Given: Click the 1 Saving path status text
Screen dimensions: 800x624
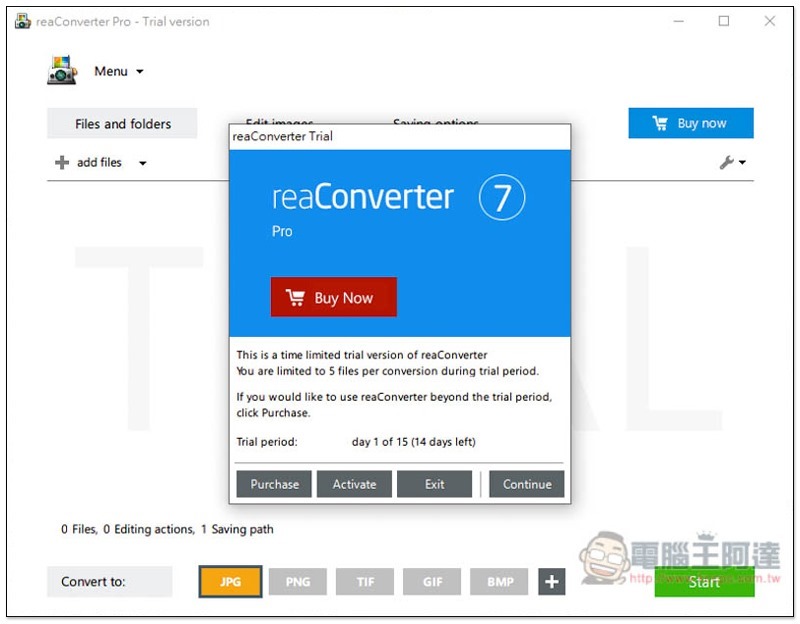Looking at the screenshot, I should click(238, 529).
